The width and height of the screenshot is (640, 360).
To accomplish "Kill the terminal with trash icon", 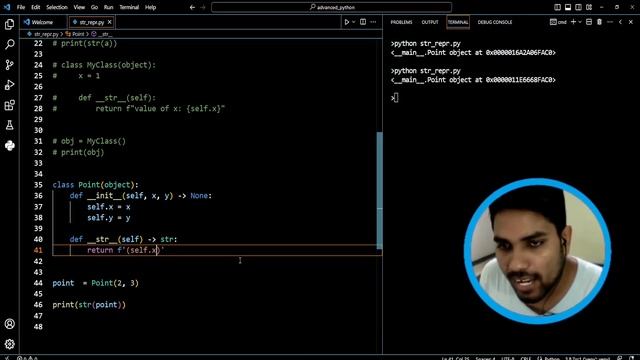I will (x=599, y=22).
